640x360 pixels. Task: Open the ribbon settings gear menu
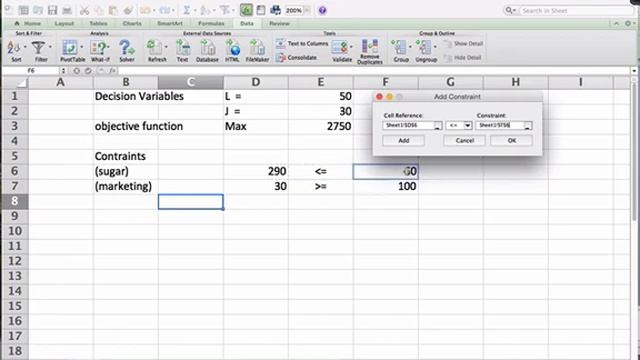pyautogui.click(x=629, y=24)
